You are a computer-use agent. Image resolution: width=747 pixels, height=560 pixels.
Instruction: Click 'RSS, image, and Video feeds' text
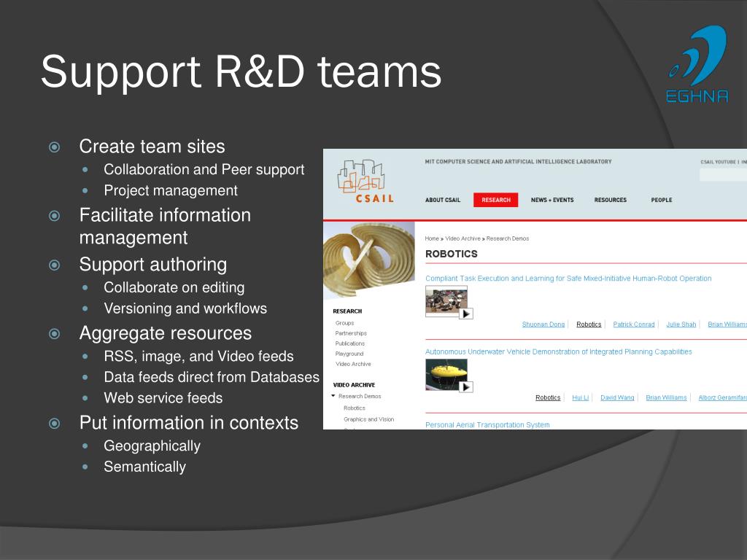198,356
